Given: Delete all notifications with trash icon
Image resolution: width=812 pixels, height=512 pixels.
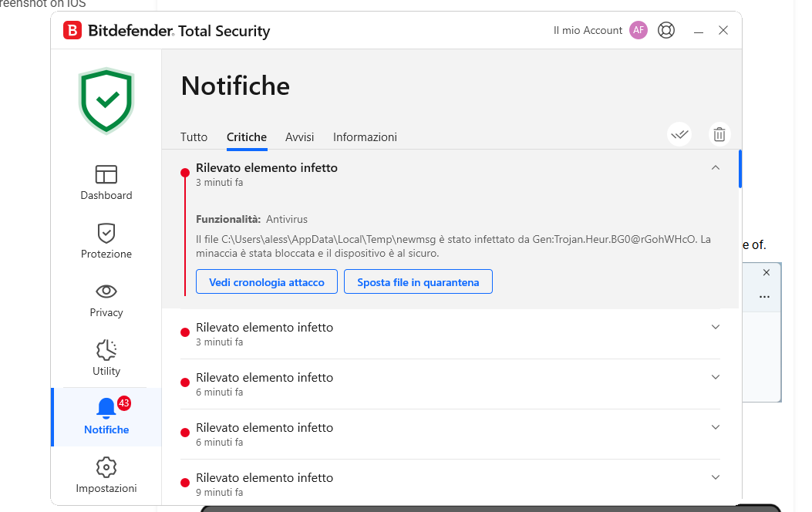Looking at the screenshot, I should click(x=719, y=134).
